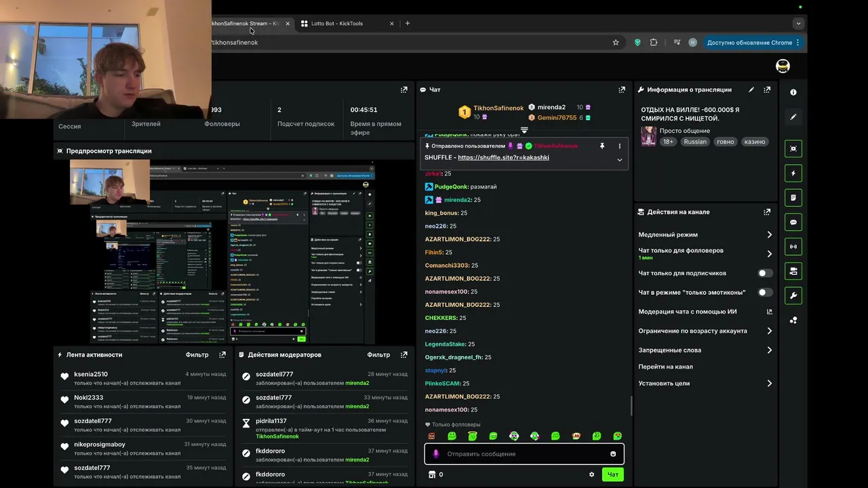
Task: Click the pin icon on pinned message
Action: [601, 146]
